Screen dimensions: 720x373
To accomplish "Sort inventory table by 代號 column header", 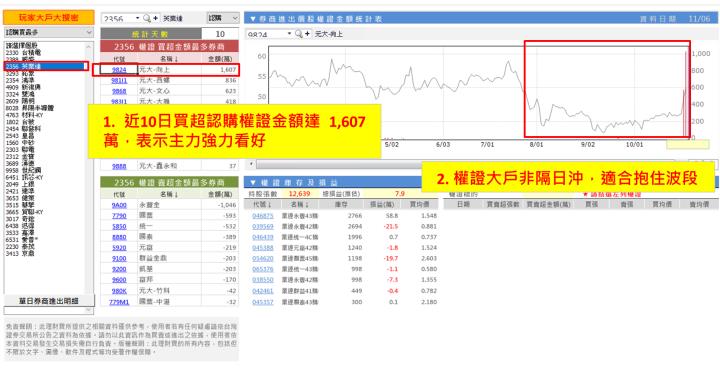I will click(262, 204).
